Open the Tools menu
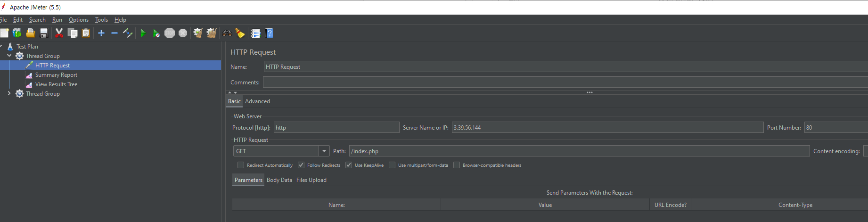Image resolution: width=868 pixels, height=222 pixels. (x=101, y=20)
